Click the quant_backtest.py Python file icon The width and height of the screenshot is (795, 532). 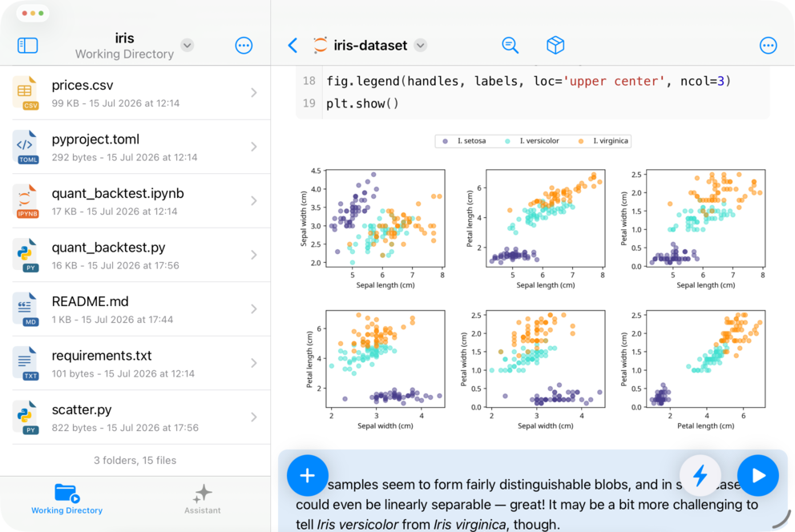pyautogui.click(x=26, y=255)
